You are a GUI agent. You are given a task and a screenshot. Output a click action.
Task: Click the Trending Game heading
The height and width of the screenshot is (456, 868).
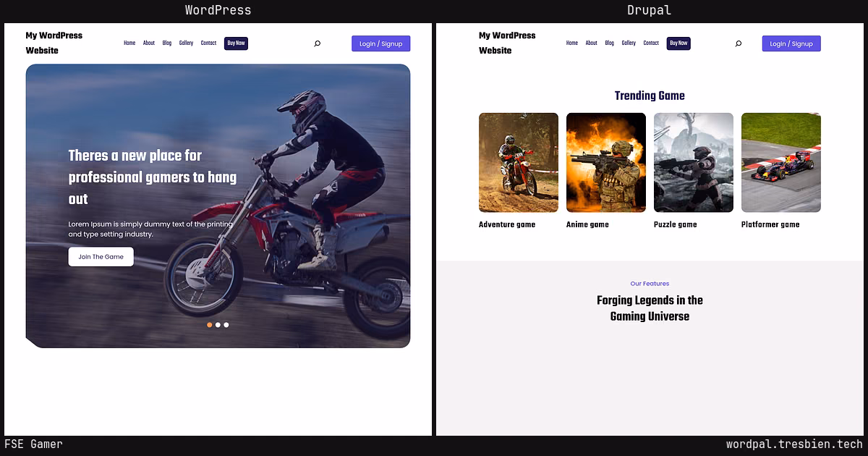coord(650,96)
